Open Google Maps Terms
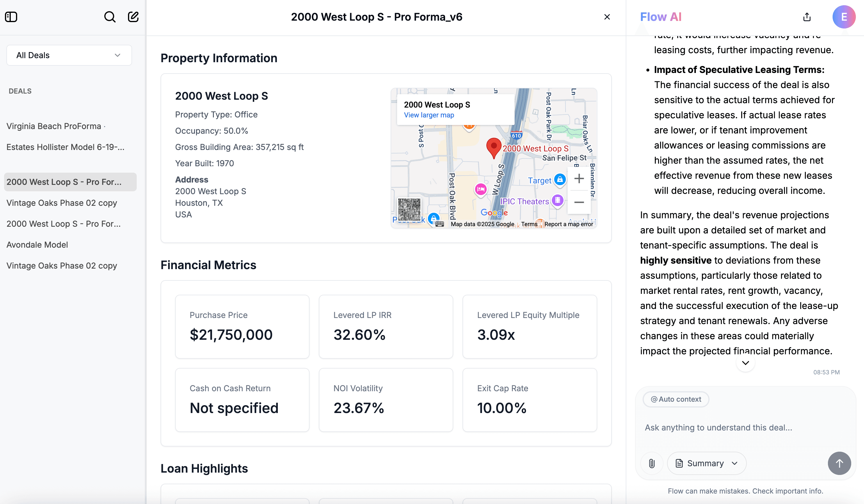The image size is (864, 504). point(529,224)
